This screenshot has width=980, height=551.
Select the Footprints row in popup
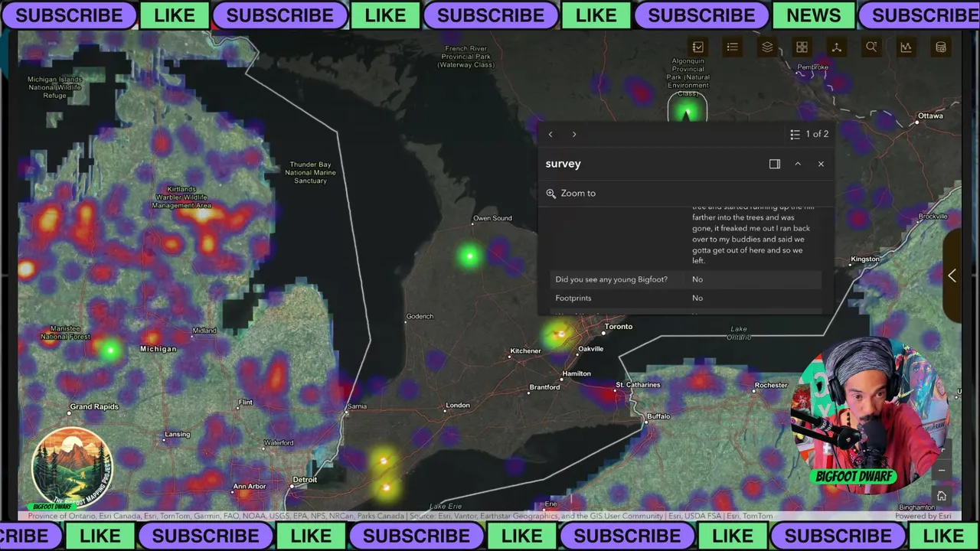(685, 298)
